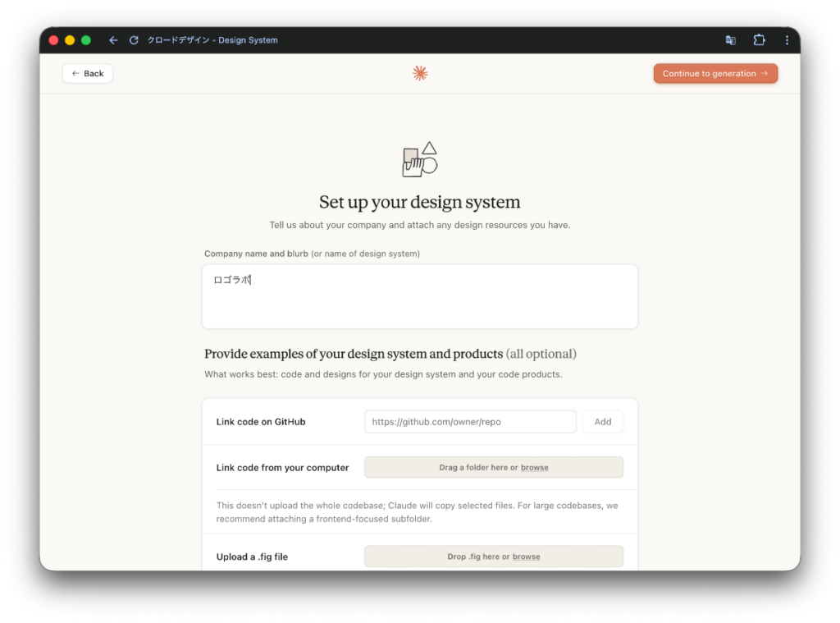The width and height of the screenshot is (840, 623).
Task: Click the 'Provide examples of your design system' heading
Action: pos(390,354)
